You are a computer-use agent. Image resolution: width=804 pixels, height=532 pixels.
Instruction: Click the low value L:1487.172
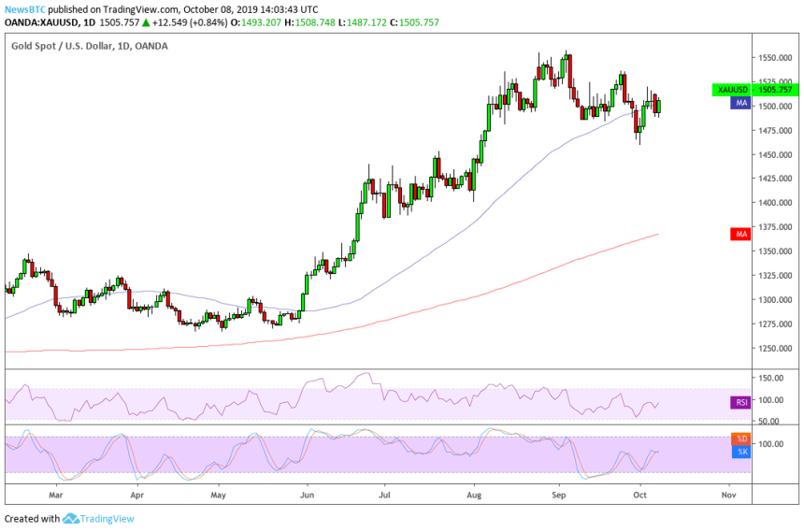[362, 22]
